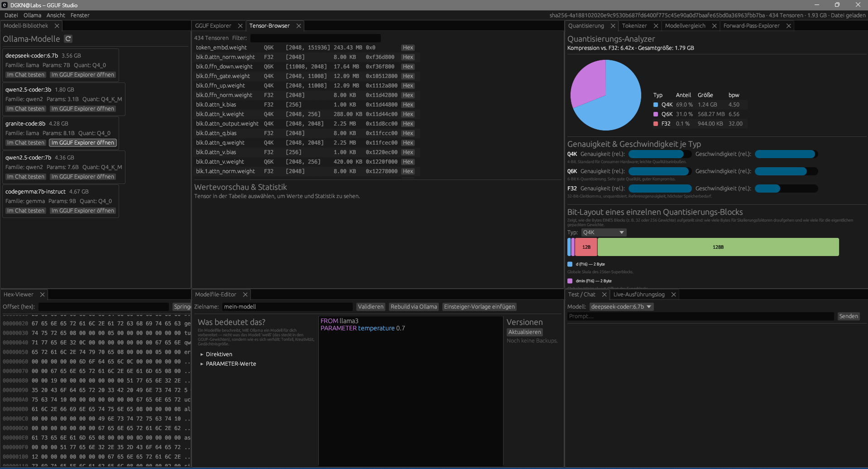Viewport: 868px width, 469px height.
Task: Send the chat prompt with Senden
Action: pos(849,316)
